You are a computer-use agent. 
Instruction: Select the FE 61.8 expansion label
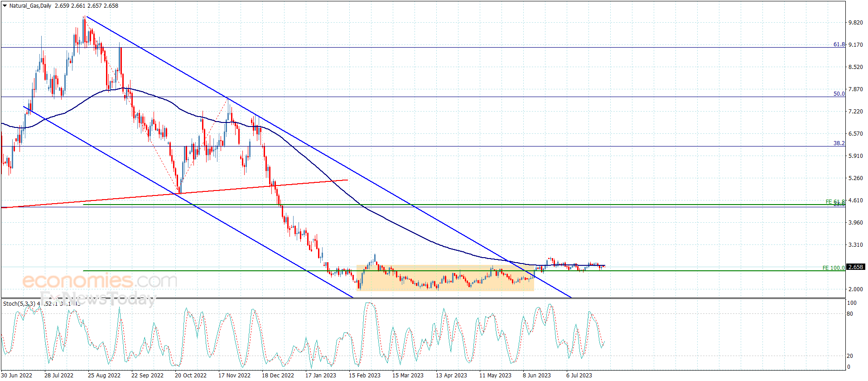click(835, 202)
